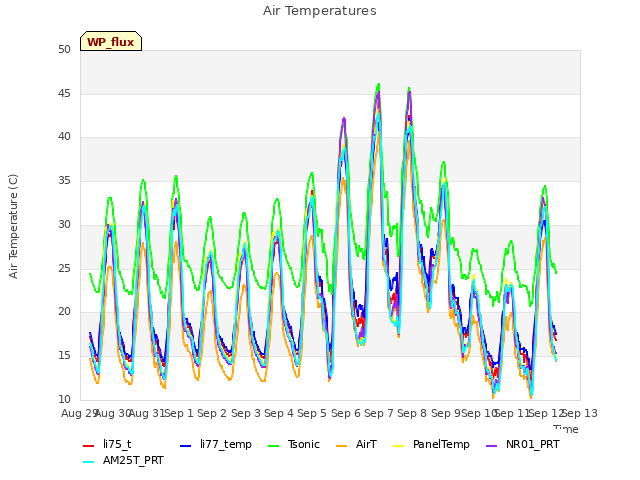The height and width of the screenshot is (480, 640).
Task: Click the green Tsonic legend color marker
Action: (x=273, y=446)
